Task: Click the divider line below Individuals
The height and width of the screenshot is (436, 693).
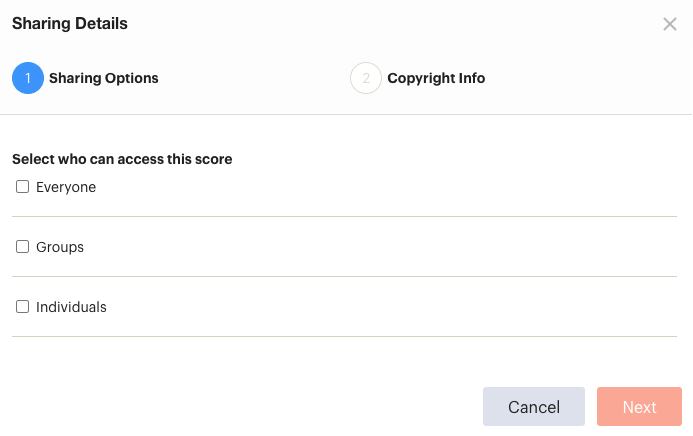Action: tap(344, 337)
